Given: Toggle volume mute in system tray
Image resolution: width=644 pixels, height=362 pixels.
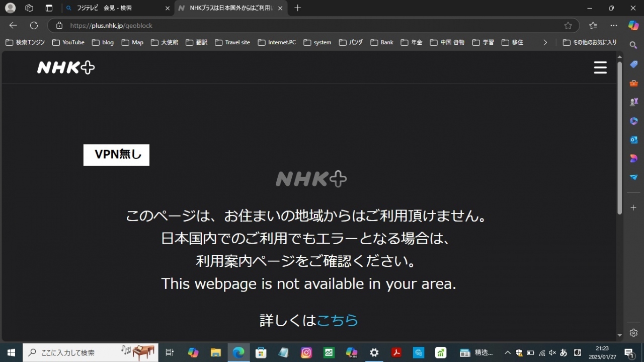Looking at the screenshot, I should [552, 353].
